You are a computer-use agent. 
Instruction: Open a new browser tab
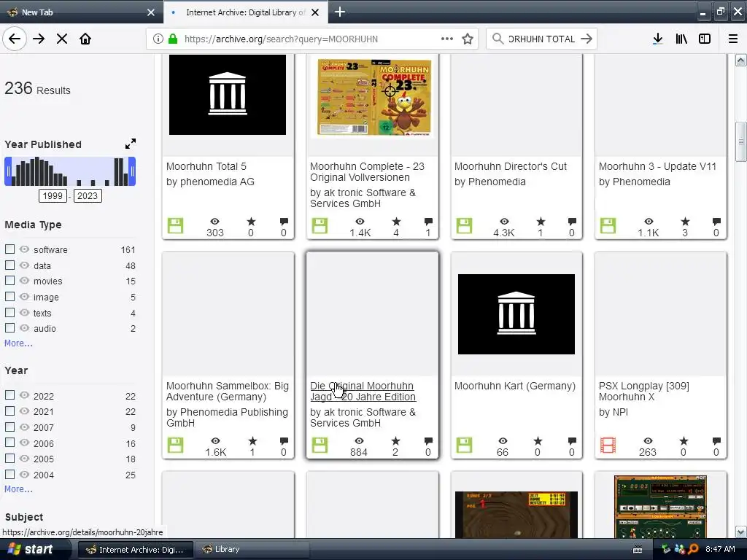(340, 12)
